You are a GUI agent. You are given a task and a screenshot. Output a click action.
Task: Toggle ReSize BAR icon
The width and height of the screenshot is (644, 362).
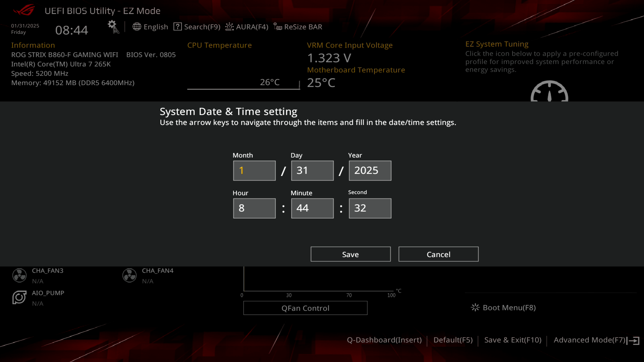[x=278, y=27]
